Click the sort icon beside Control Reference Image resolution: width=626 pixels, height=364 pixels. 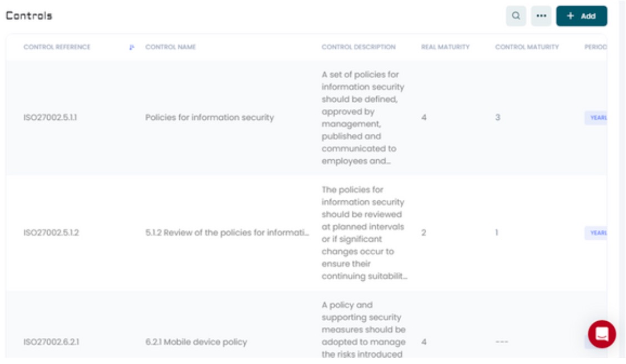[132, 48]
